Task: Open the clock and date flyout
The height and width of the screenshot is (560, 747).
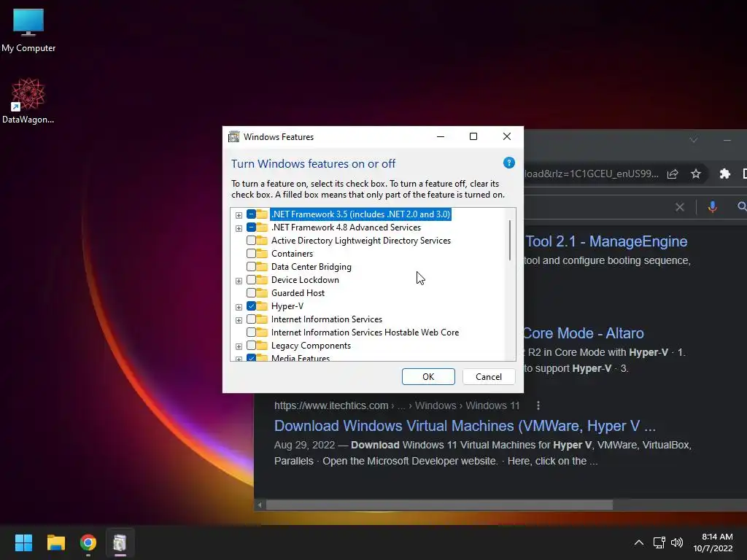Action: (713, 542)
